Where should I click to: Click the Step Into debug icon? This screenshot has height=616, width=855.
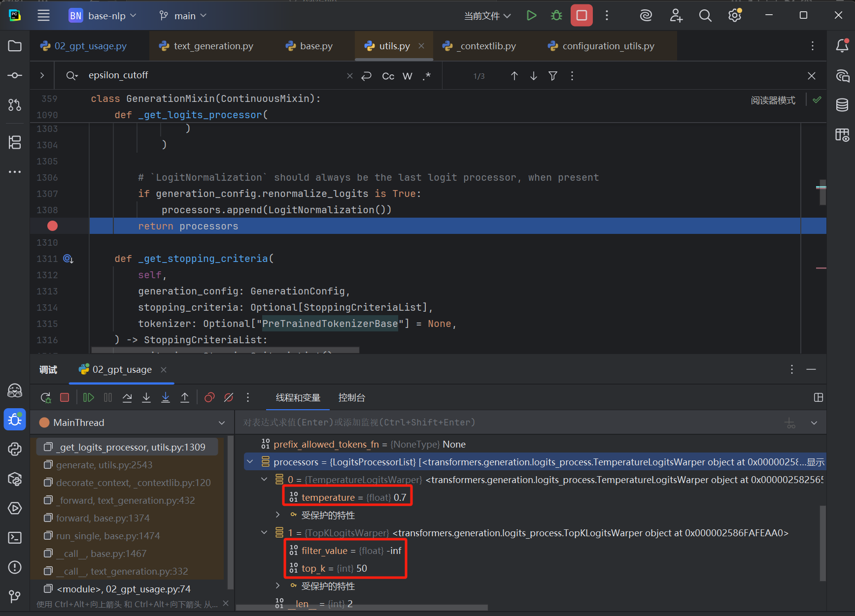[146, 397]
